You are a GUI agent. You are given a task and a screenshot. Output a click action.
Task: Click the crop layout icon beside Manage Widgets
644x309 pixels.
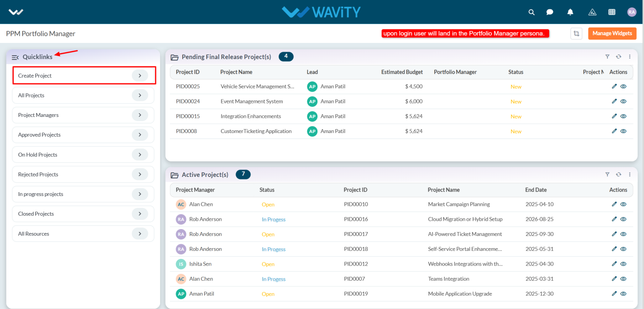(x=576, y=33)
